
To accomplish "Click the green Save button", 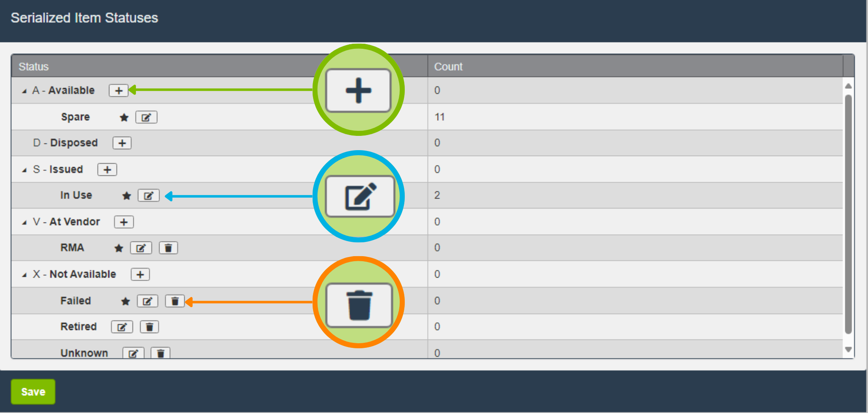I will click(x=33, y=392).
